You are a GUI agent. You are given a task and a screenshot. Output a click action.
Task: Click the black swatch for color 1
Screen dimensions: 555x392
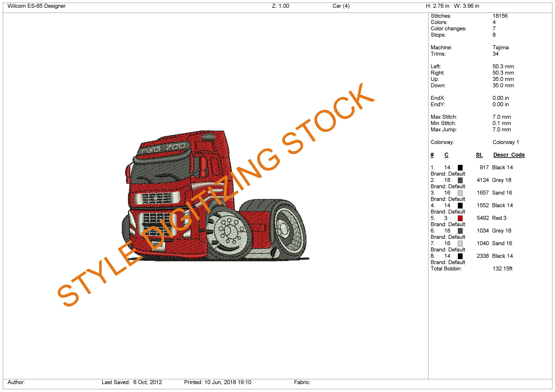coord(460,168)
